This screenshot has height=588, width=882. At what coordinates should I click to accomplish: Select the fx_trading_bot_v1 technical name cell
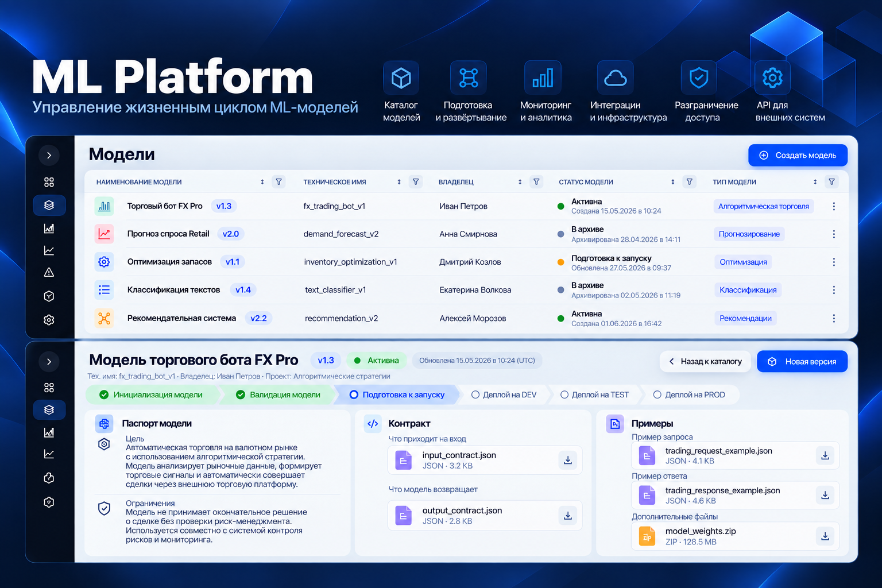click(334, 206)
